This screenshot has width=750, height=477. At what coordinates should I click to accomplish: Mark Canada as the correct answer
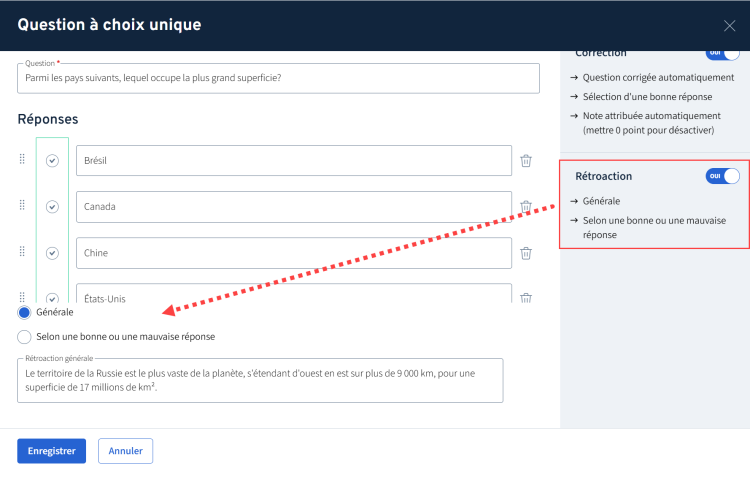[x=52, y=207]
